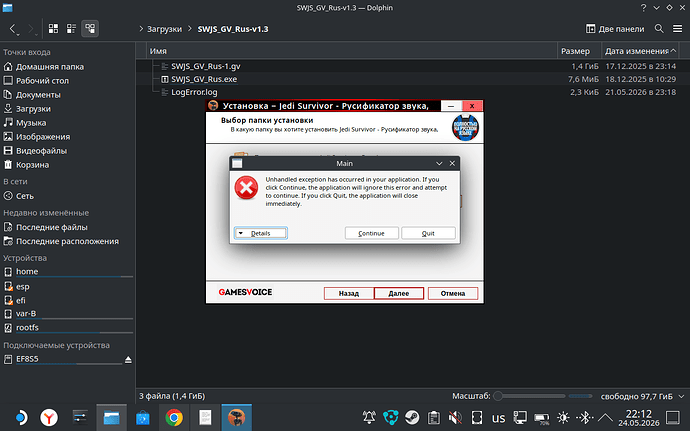Show Последние расположения recent locations

[x=67, y=241]
